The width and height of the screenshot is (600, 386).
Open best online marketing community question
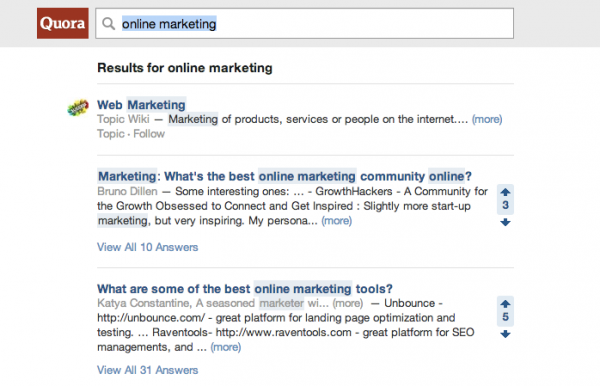284,176
